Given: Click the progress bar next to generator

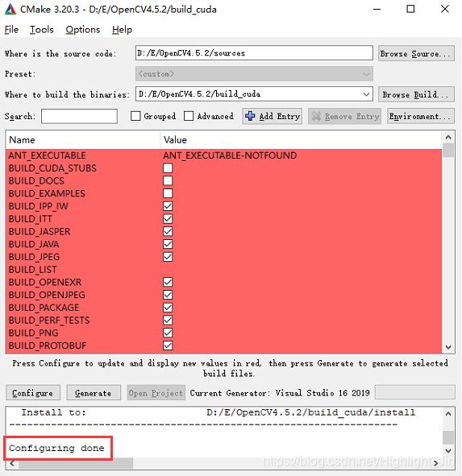Looking at the screenshot, I should (x=415, y=392).
